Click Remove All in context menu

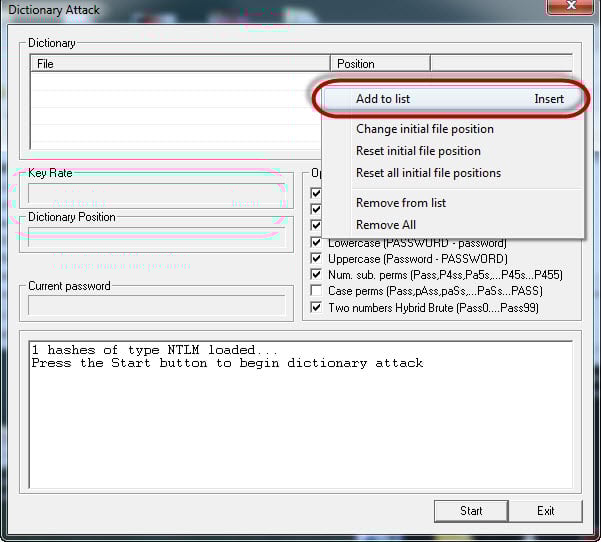point(386,225)
